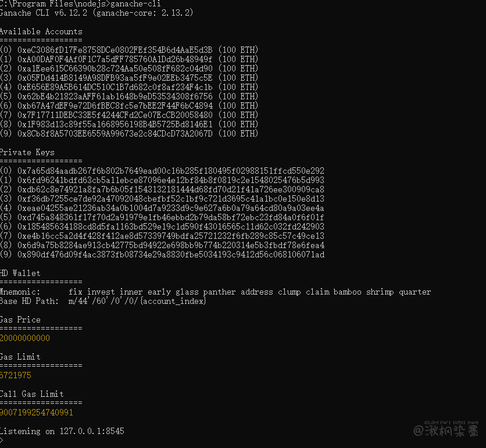Image resolution: width=486 pixels, height=448 pixels.
Task: Click the Gas Price value 20000000000
Action: click(x=25, y=338)
